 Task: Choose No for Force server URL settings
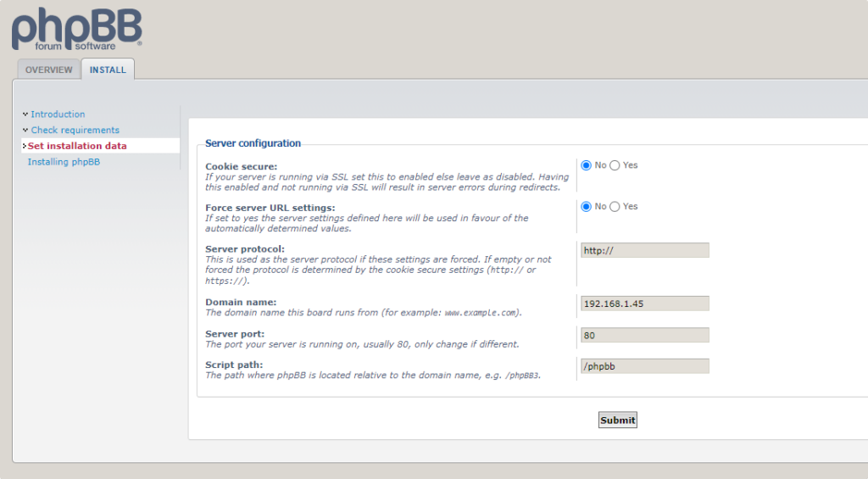coord(587,207)
